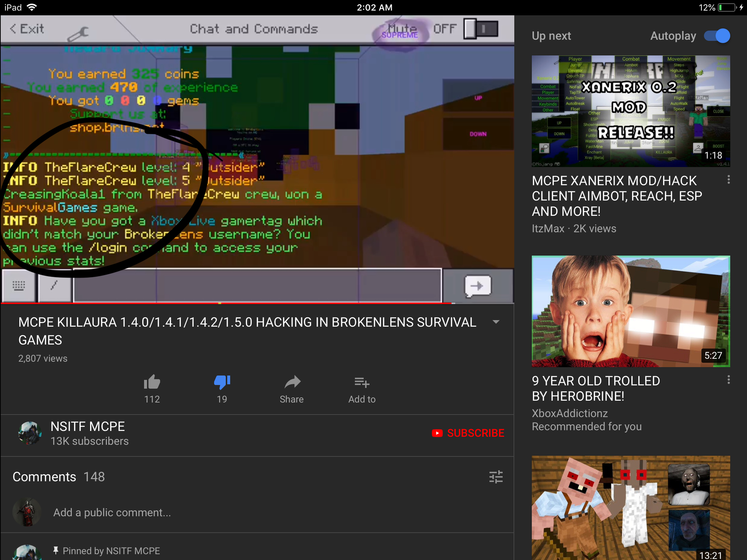747x560 pixels.
Task: Tap the Up next heading
Action: 551,36
